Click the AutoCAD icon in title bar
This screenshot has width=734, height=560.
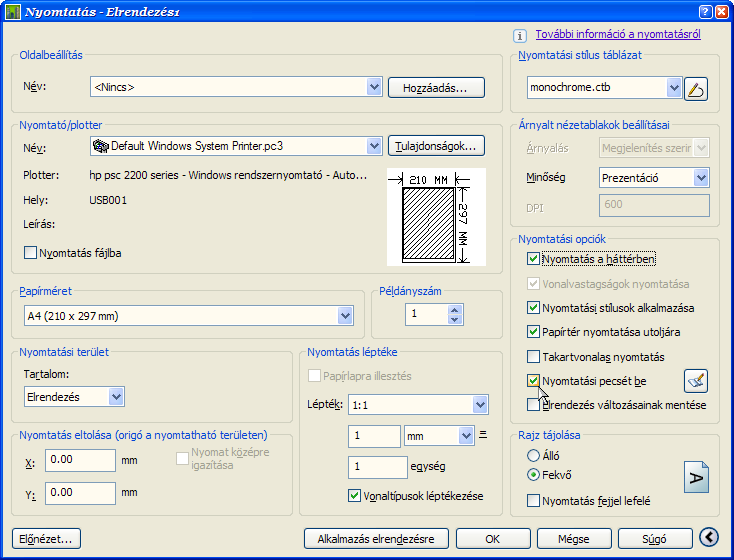tap(13, 12)
